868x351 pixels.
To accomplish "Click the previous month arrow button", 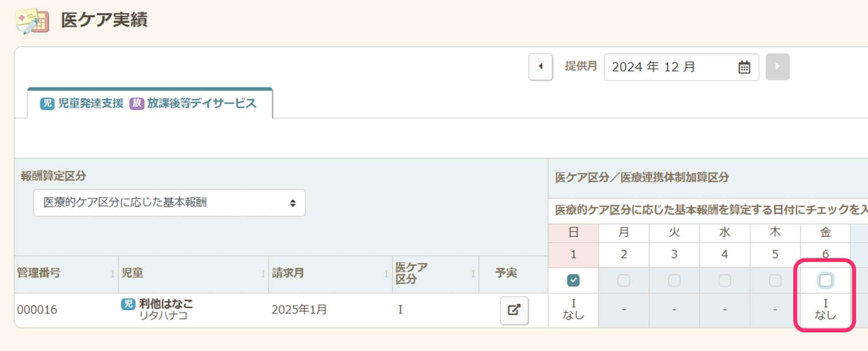I will coord(541,67).
